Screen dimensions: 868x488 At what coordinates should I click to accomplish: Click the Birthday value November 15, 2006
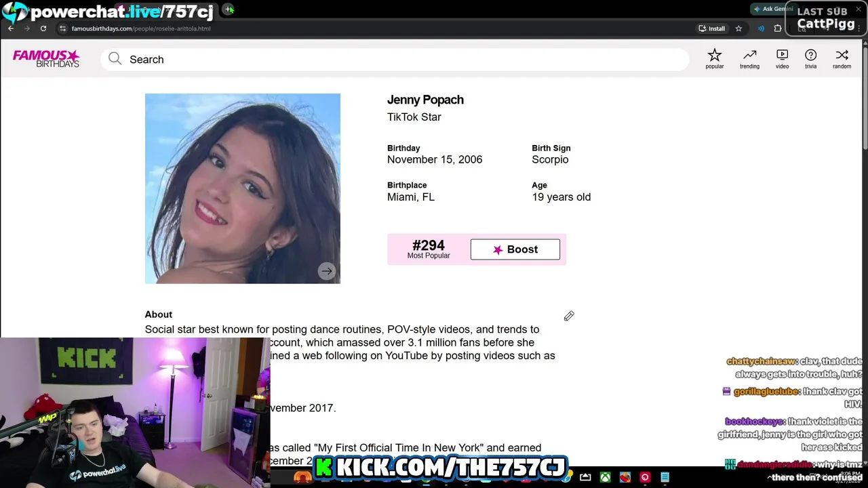[x=435, y=159]
